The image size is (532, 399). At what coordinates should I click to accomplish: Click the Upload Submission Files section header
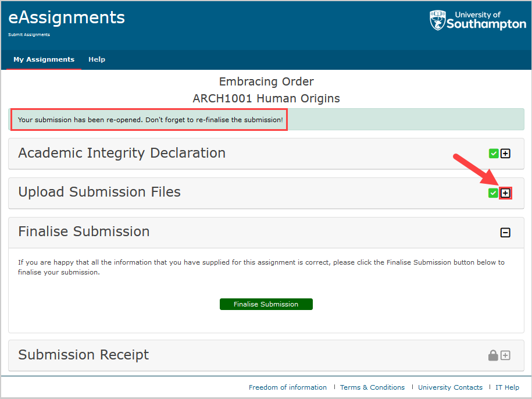[99, 192]
